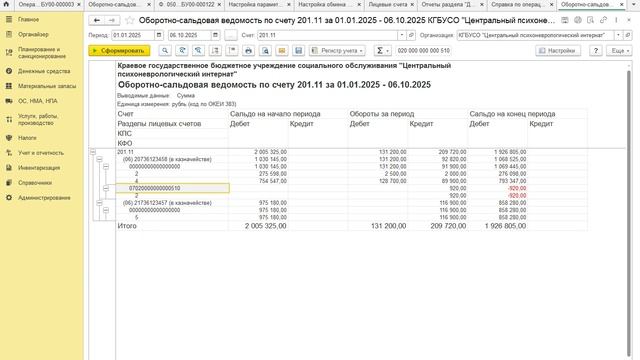Add report to favorites with the star
640x360 pixels.
tap(130, 20)
